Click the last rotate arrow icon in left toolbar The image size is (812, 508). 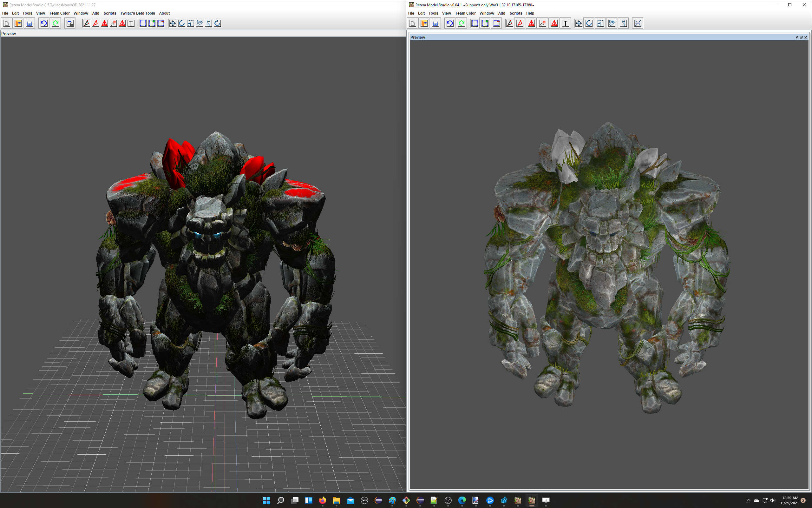pyautogui.click(x=217, y=23)
